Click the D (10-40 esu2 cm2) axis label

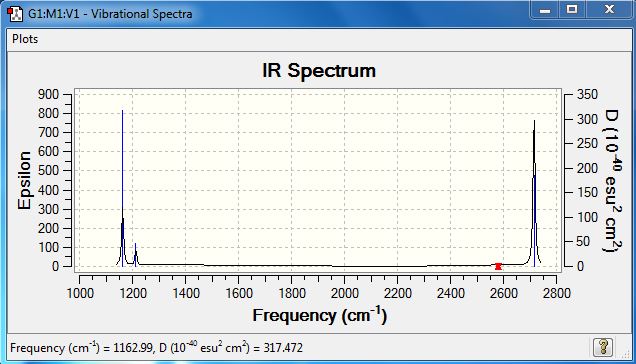612,180
